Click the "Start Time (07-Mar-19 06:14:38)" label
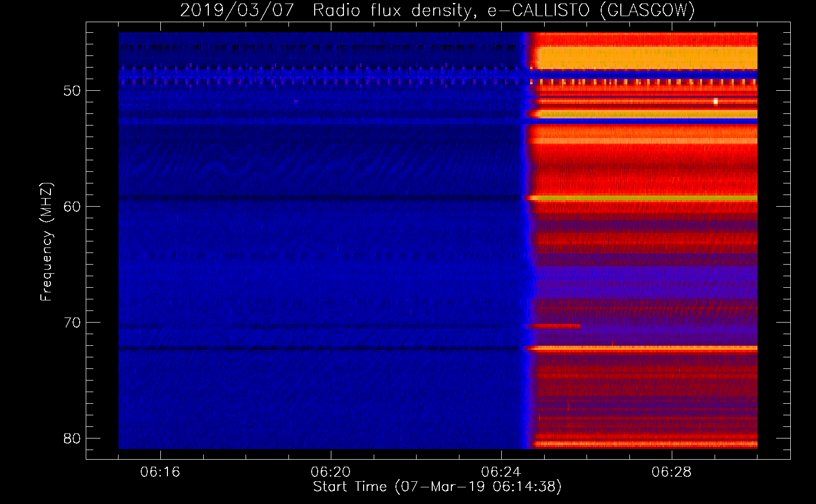816x504 pixels. click(x=437, y=487)
